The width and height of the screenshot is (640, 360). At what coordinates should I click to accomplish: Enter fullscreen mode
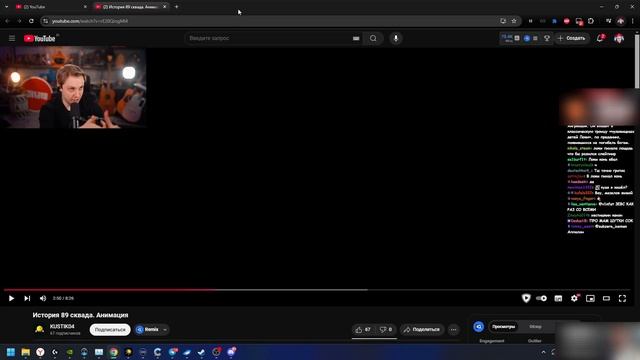pos(622,298)
